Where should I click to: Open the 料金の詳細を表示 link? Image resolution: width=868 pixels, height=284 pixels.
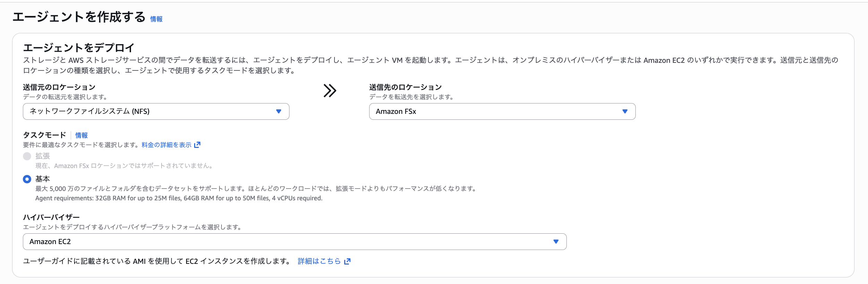point(166,145)
